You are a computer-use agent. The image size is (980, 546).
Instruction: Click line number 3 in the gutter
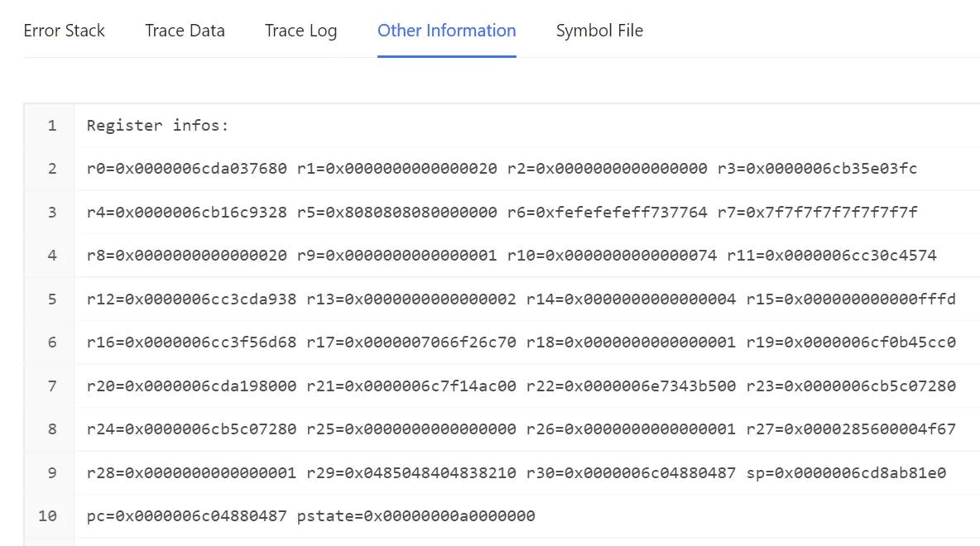(52, 213)
